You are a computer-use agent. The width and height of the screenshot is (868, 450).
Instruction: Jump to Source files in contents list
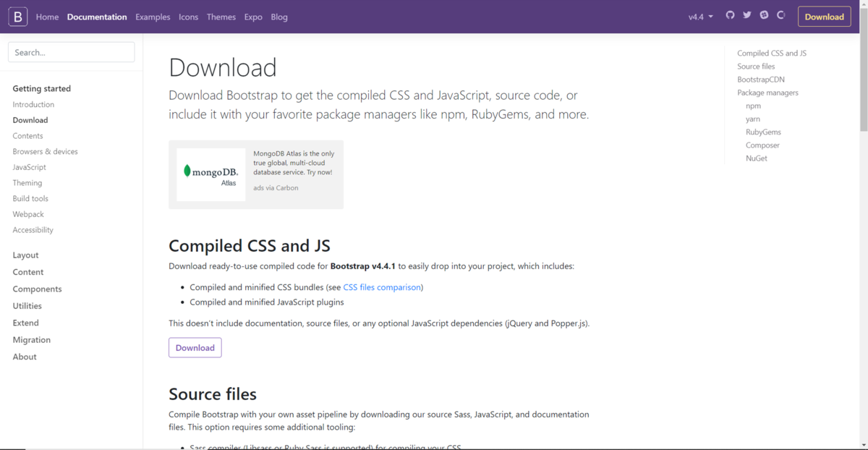pyautogui.click(x=756, y=67)
